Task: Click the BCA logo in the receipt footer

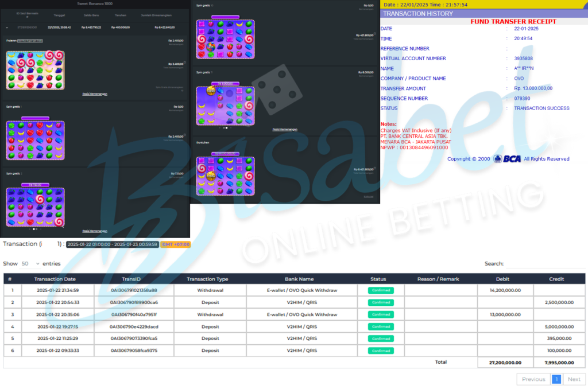Action: [x=507, y=159]
